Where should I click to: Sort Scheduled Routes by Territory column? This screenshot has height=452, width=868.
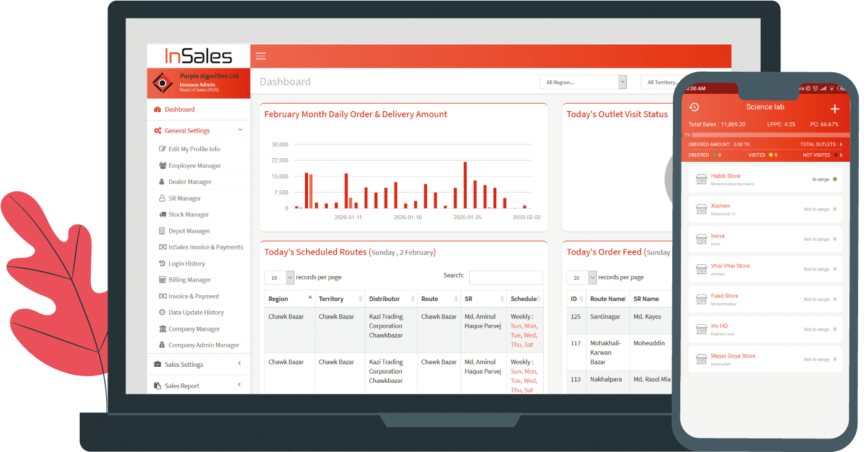(x=361, y=299)
